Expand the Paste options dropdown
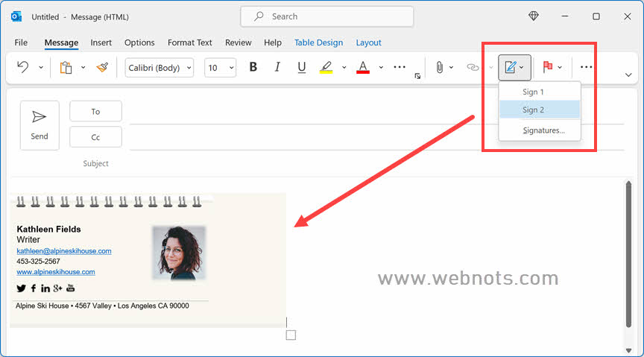644x357 pixels. 83,67
